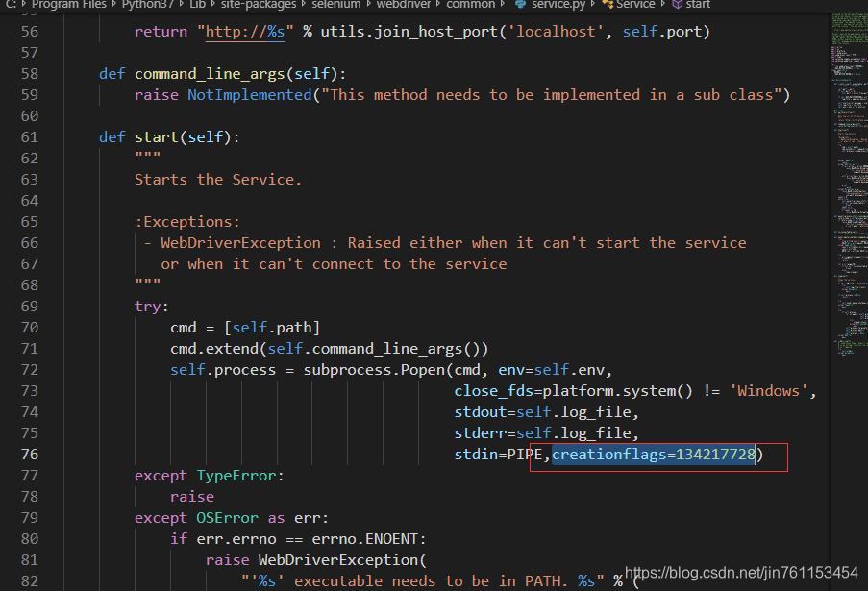Click the cmd variable on line 70

[184, 328]
